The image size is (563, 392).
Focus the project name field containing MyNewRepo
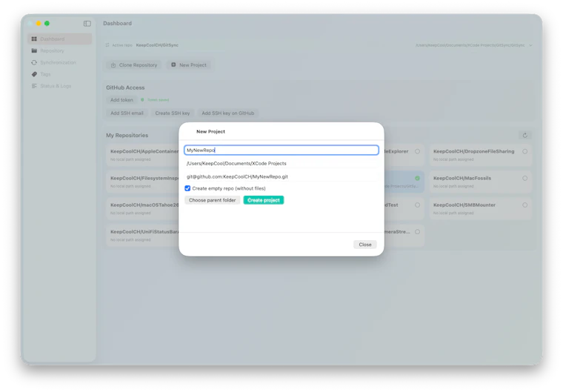281,150
